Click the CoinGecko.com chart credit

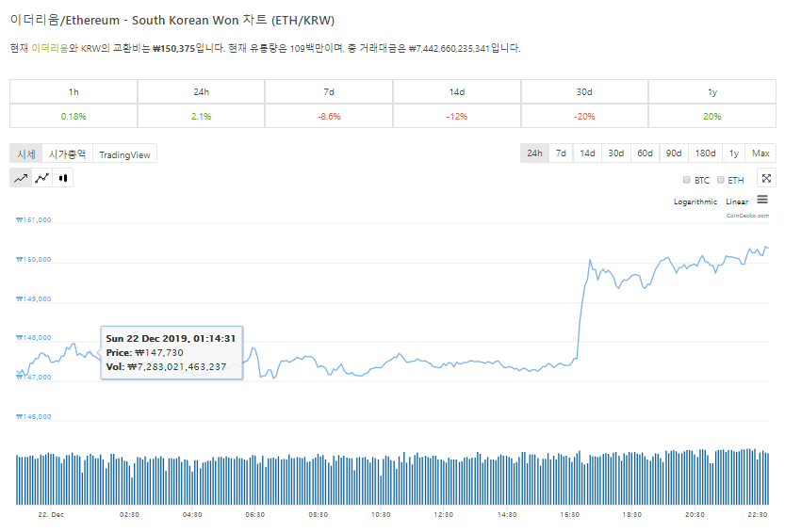747,216
